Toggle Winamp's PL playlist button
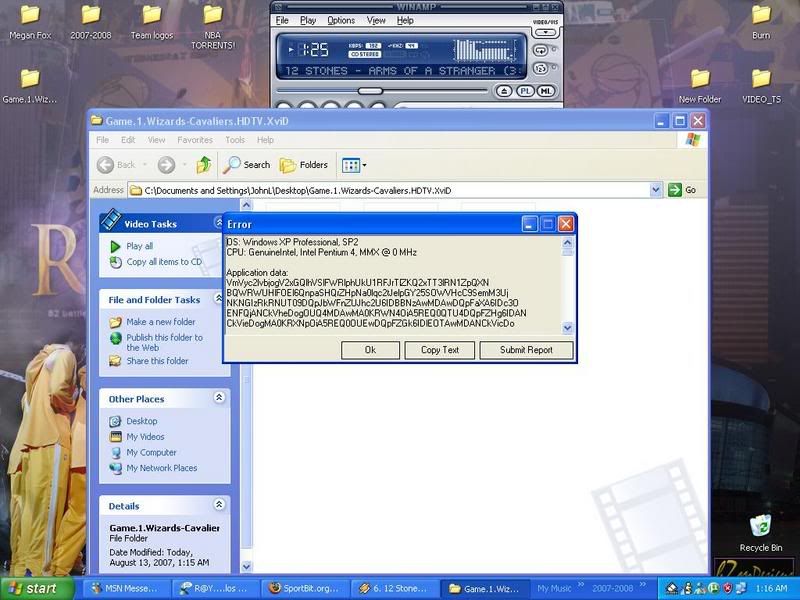800x600 pixels. (525, 91)
